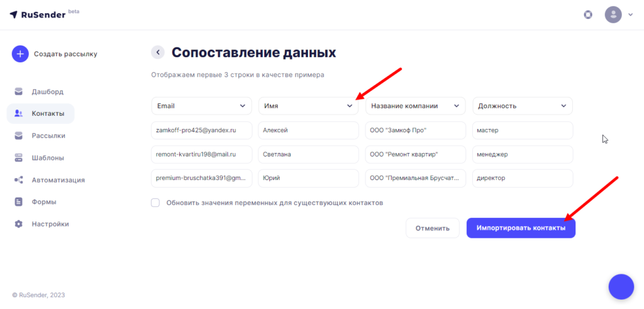Click the RuSender logo

click(x=38, y=15)
